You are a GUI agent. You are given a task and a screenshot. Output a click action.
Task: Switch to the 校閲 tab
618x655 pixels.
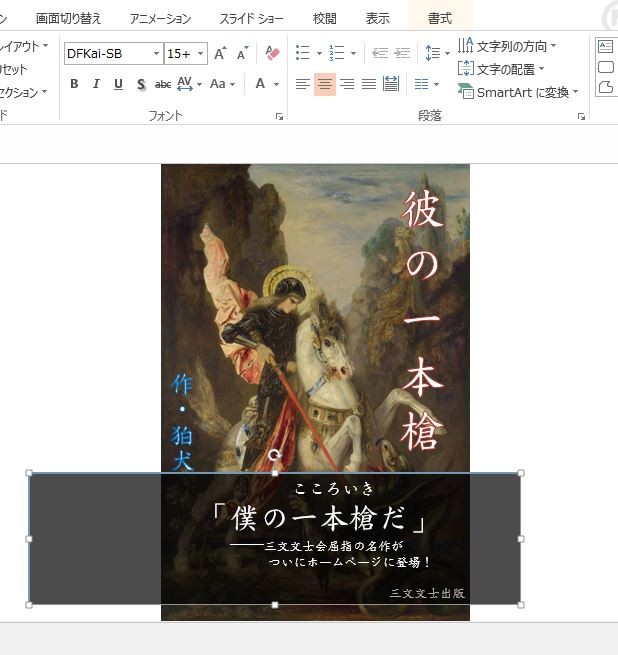(x=325, y=18)
